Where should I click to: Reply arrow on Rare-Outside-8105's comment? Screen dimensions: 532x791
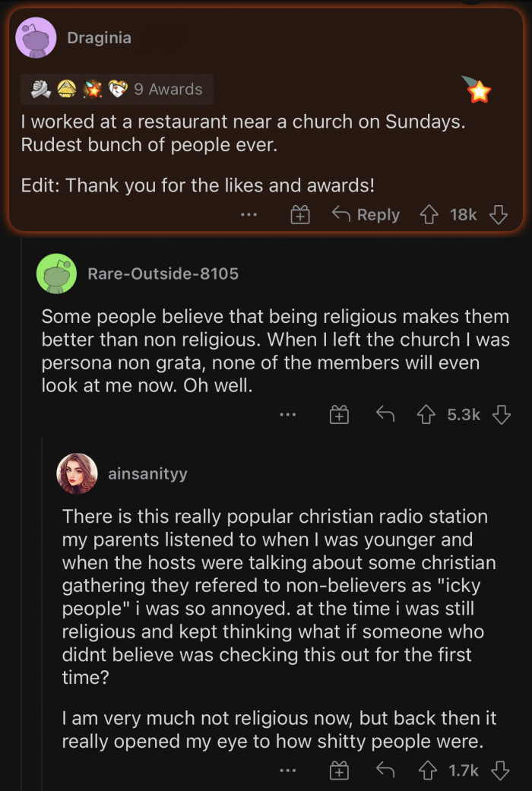tap(386, 414)
